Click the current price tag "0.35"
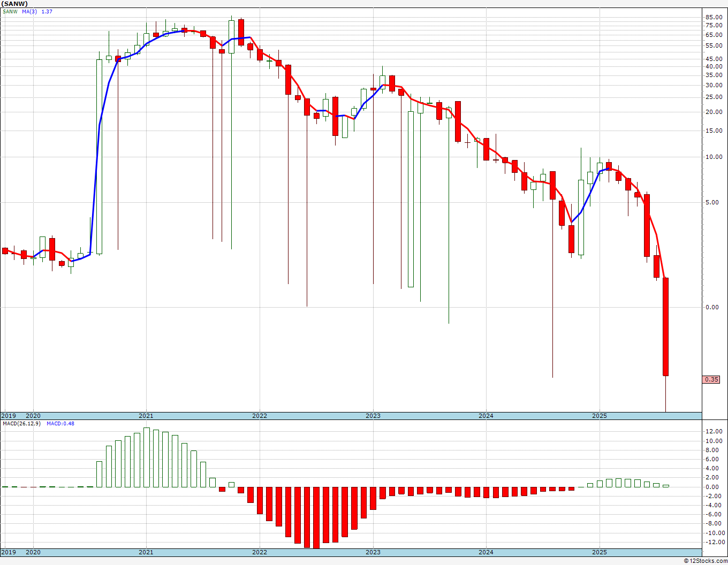 (x=711, y=379)
